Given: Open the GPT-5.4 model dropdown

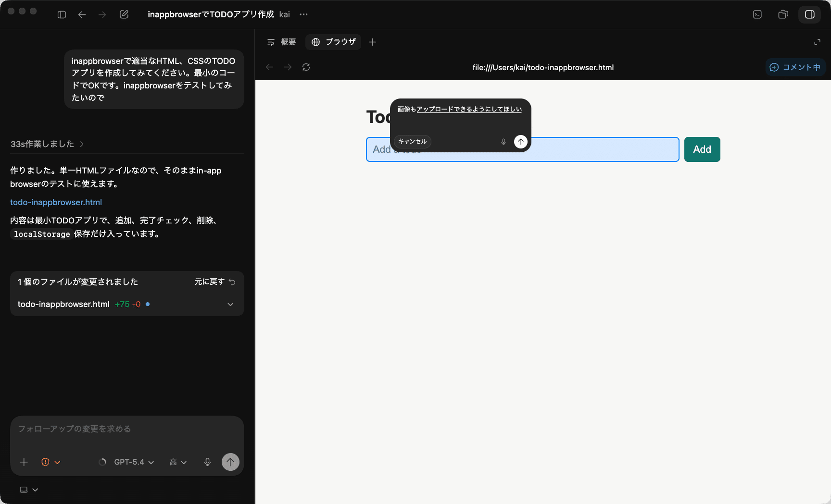Looking at the screenshot, I should pos(133,462).
